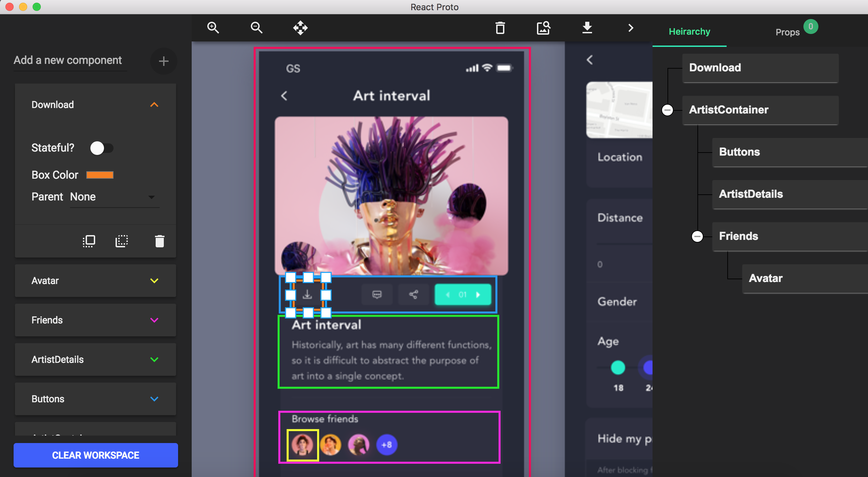Expand the Avatar component panel
This screenshot has height=477, width=868.
click(x=155, y=280)
